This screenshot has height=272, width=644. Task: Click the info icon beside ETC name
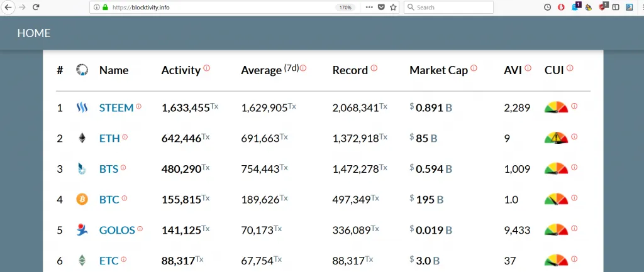[x=124, y=259]
